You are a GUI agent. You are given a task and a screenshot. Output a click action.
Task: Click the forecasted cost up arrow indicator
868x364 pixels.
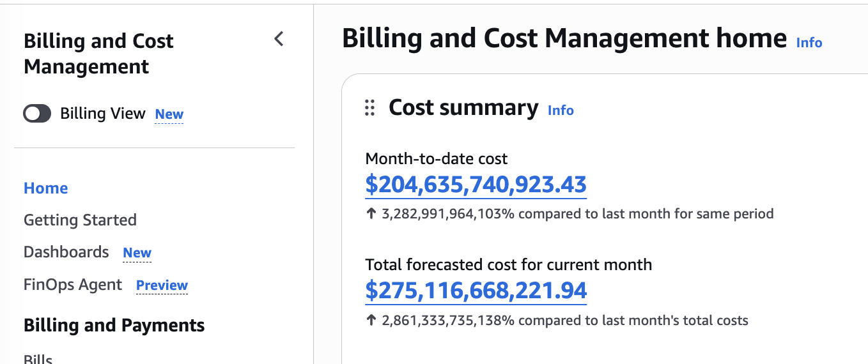[x=371, y=321]
